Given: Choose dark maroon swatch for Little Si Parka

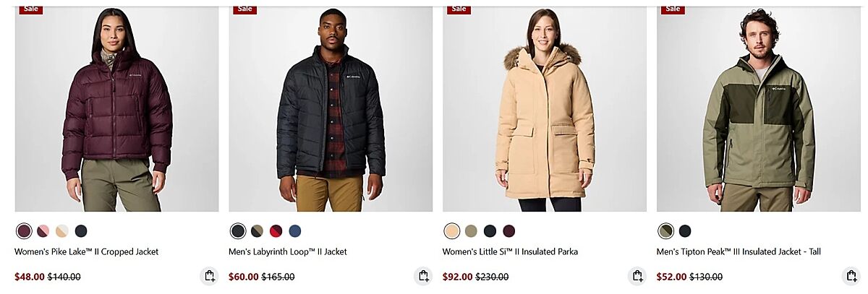Looking at the screenshot, I should point(509,231).
